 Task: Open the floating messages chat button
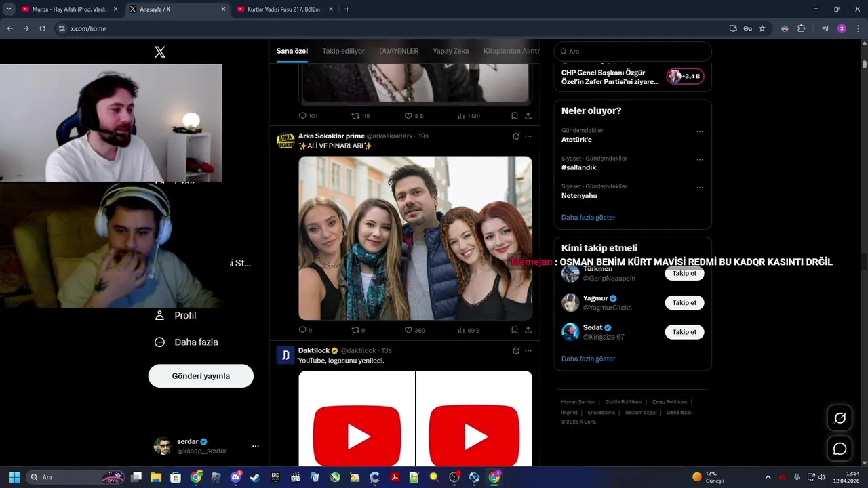840,449
